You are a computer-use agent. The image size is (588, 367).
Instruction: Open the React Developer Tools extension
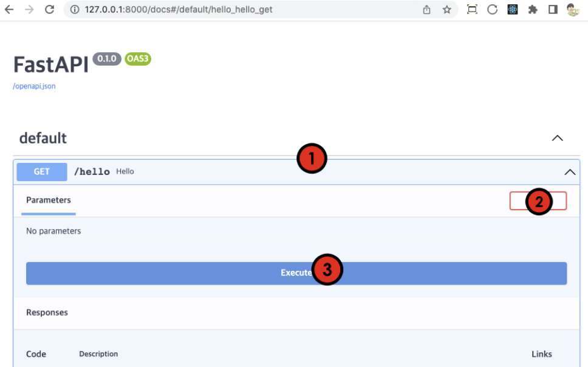[513, 9]
